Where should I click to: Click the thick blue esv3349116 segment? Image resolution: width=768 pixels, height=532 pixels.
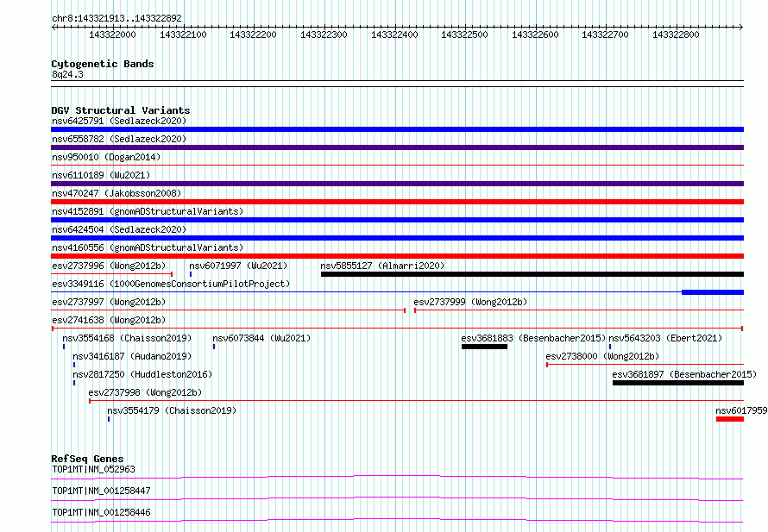point(713,292)
